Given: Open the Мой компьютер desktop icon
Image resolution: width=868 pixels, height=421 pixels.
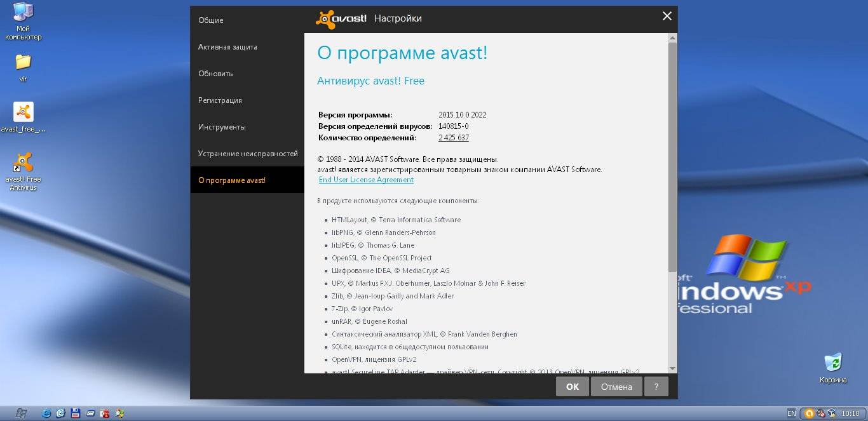Looking at the screenshot, I should click(24, 22).
